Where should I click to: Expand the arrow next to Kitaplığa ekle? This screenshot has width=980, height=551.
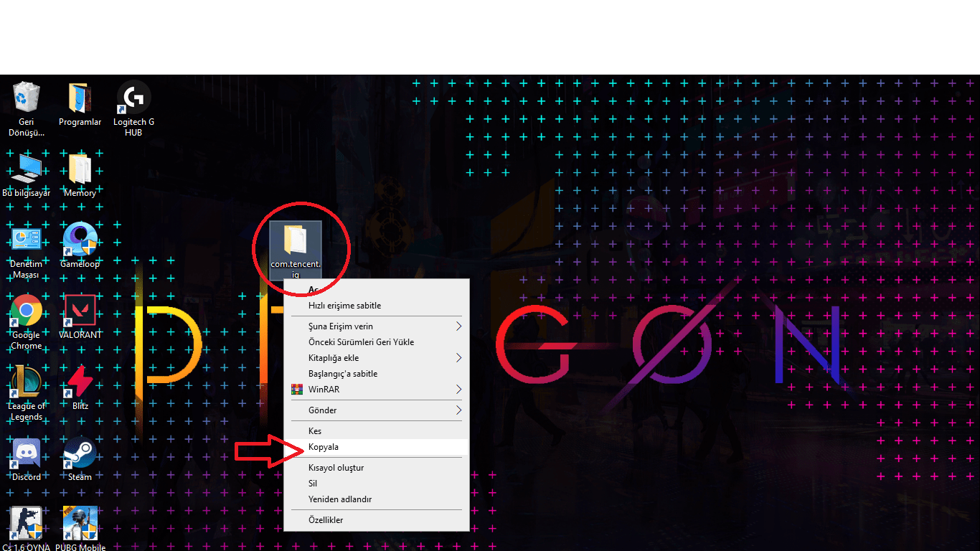459,358
